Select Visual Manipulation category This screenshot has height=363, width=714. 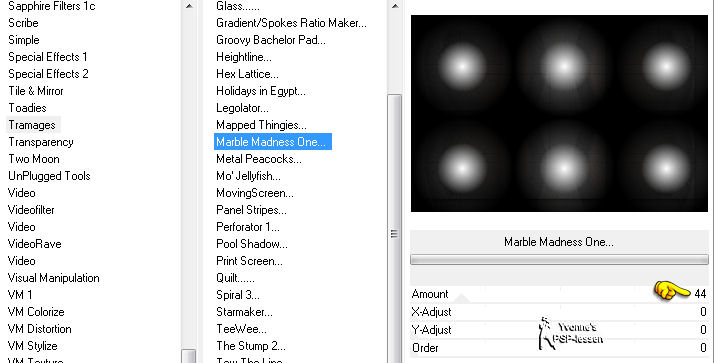click(x=54, y=278)
